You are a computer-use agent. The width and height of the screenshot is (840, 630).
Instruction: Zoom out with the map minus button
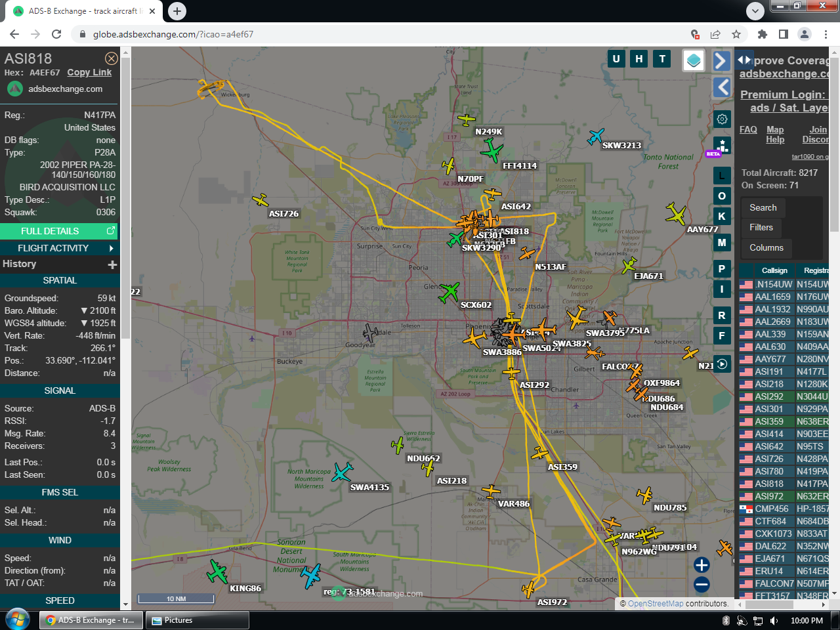click(702, 584)
